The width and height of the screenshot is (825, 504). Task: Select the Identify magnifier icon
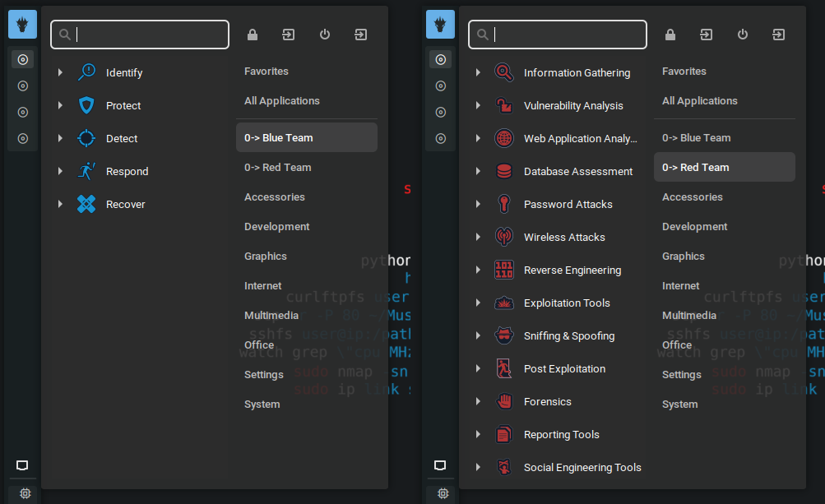86,72
